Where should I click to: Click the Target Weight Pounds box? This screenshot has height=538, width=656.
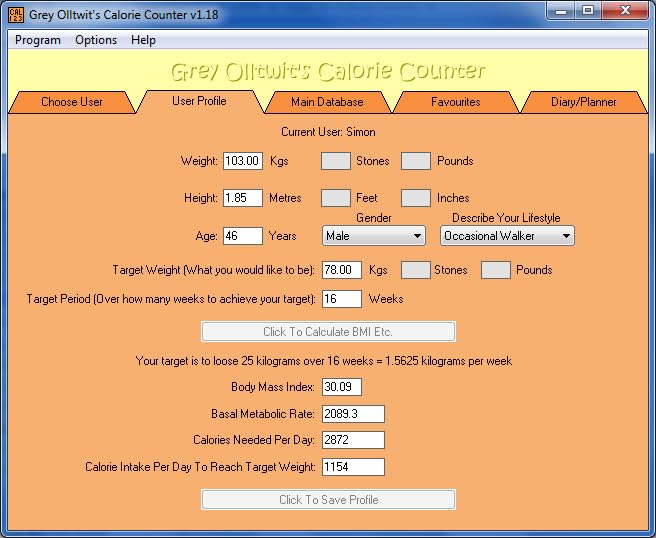[x=495, y=270]
